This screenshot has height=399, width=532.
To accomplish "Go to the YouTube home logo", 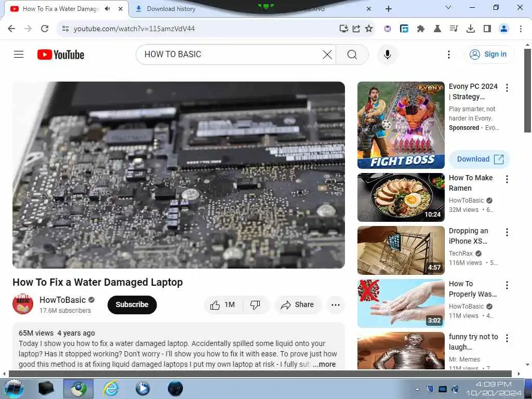I will (x=61, y=55).
